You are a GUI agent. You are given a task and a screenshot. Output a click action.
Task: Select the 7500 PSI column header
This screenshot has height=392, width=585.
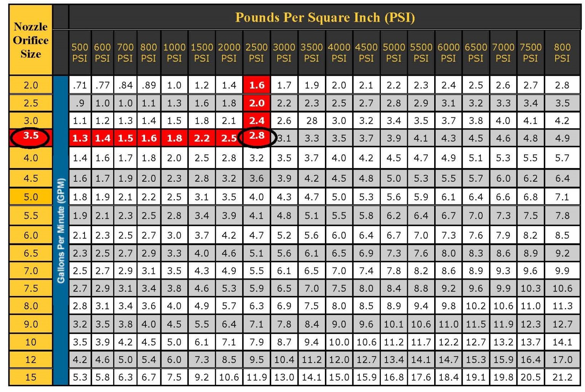click(531, 53)
